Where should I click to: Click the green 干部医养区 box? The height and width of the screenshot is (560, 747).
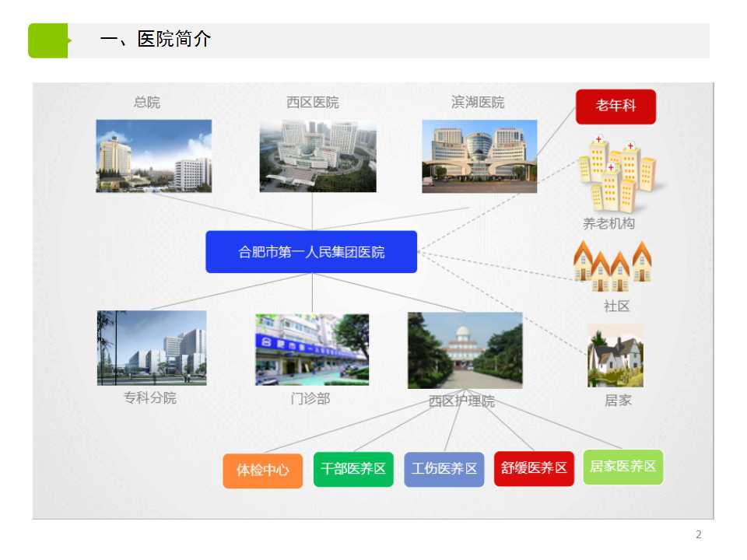click(x=353, y=469)
